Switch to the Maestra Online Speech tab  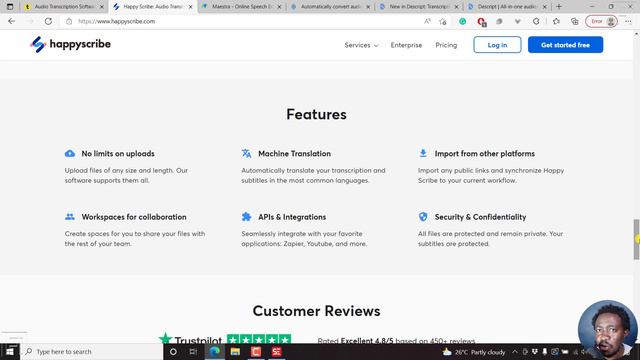[x=242, y=7]
